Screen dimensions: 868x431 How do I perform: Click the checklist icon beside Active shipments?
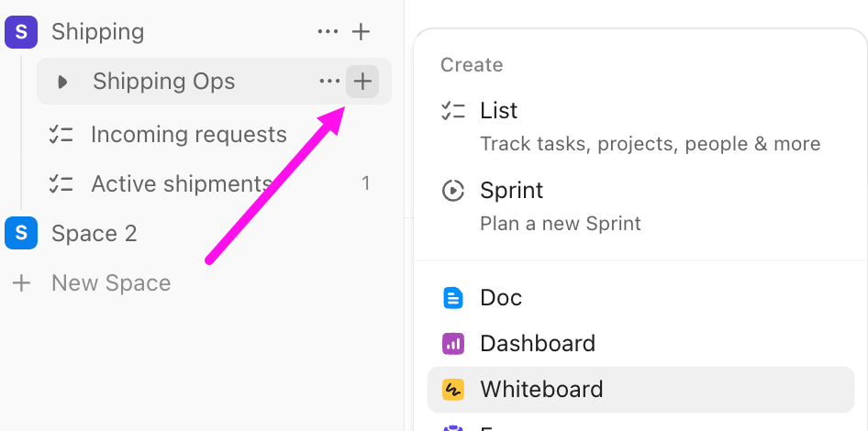coord(61,184)
